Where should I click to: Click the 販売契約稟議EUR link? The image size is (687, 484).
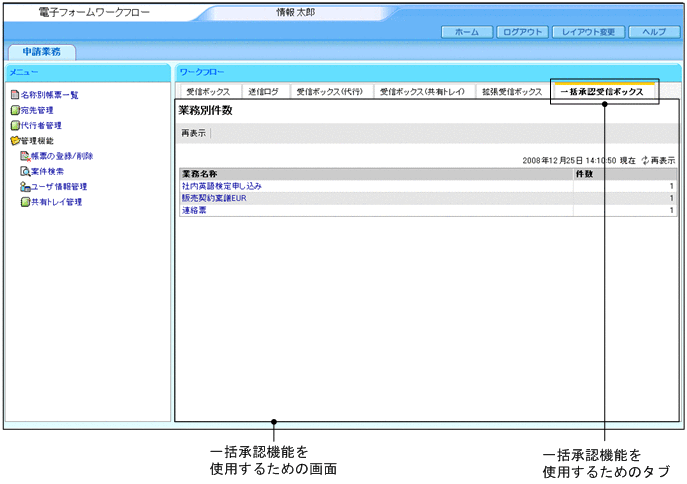click(214, 198)
